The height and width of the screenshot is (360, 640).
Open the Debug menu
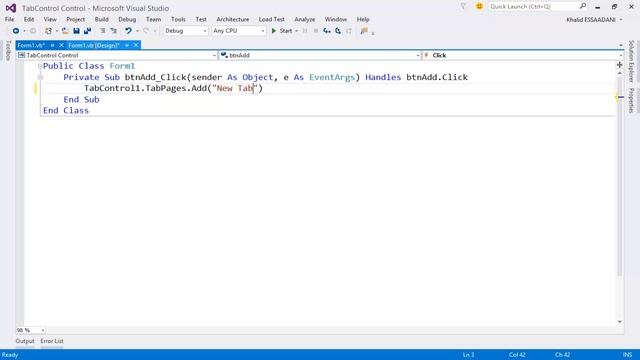[x=127, y=19]
